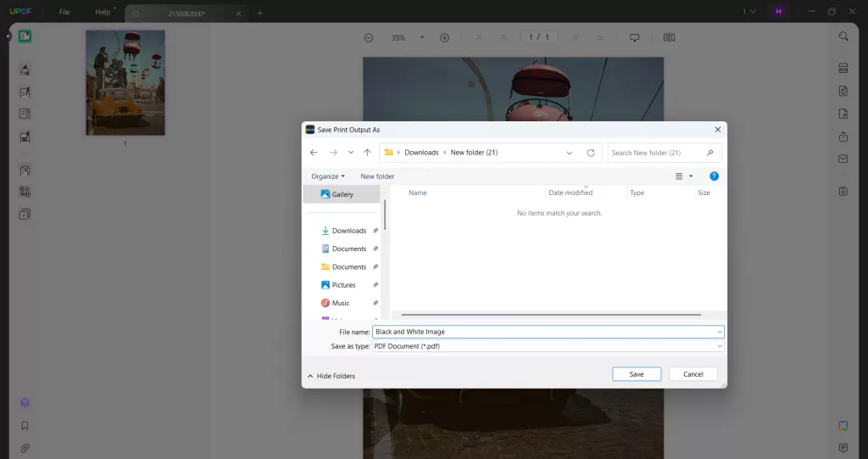Click the zoom out minus icon
The height and width of the screenshot is (459, 868).
369,37
